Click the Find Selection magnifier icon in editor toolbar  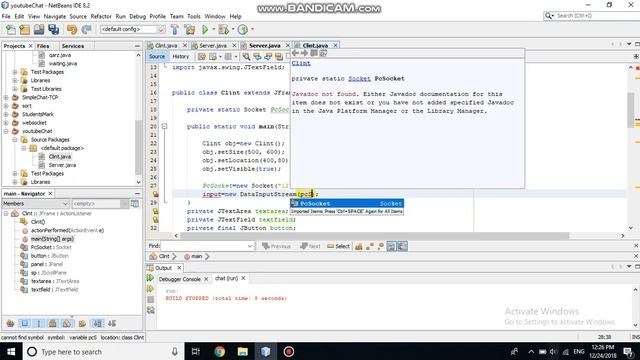[x=246, y=56]
